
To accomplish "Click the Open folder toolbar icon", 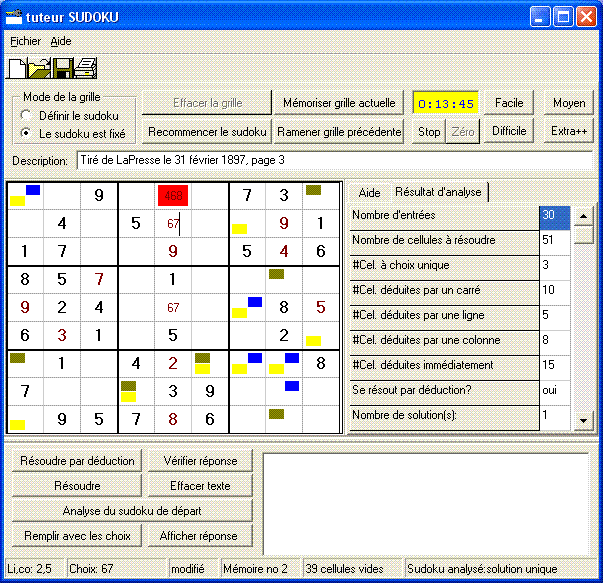I will coord(40,68).
